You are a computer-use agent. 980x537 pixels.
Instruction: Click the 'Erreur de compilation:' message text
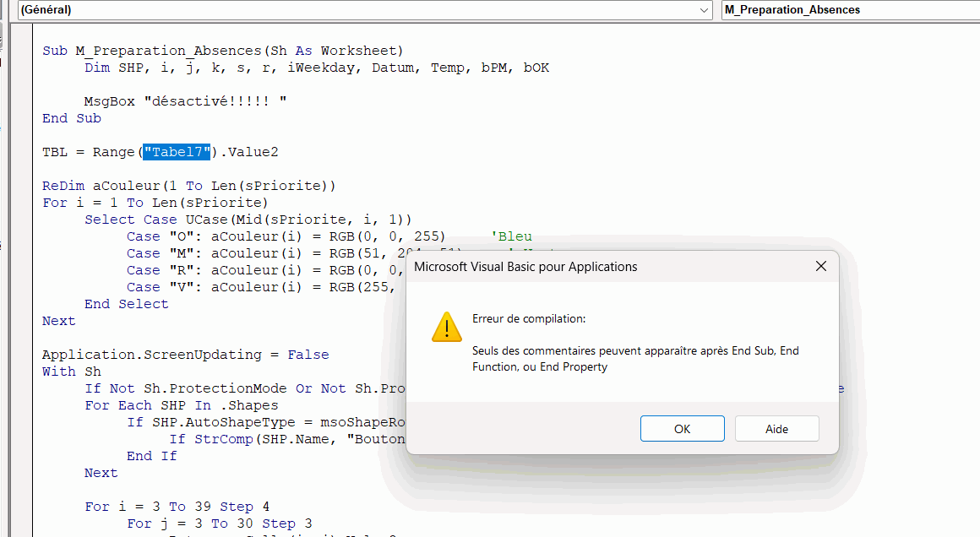pyautogui.click(x=529, y=318)
